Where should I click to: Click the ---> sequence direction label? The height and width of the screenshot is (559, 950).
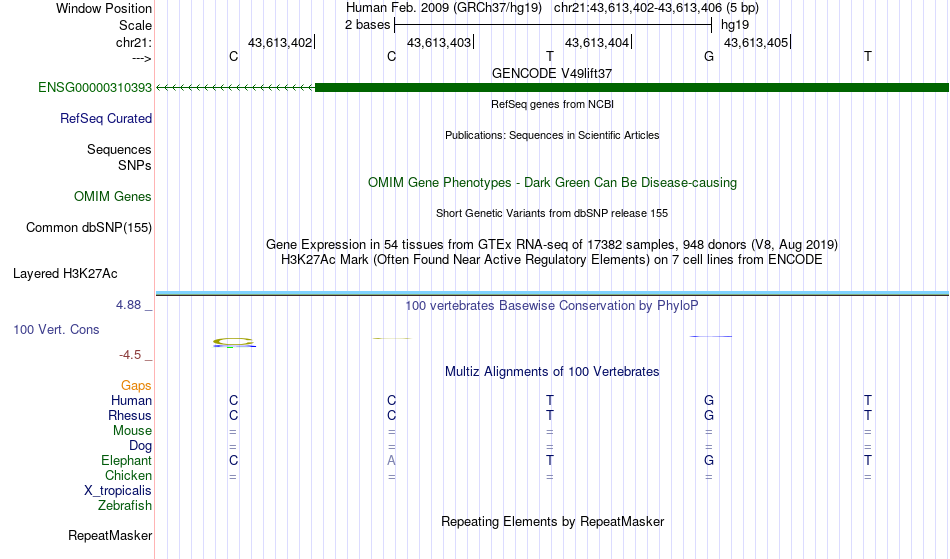point(141,58)
